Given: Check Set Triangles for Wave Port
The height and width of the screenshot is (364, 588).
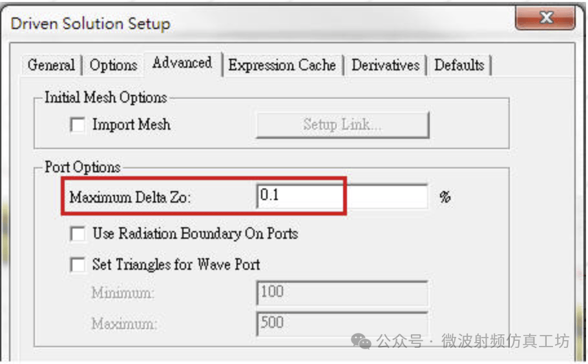Looking at the screenshot, I should pos(78,265).
